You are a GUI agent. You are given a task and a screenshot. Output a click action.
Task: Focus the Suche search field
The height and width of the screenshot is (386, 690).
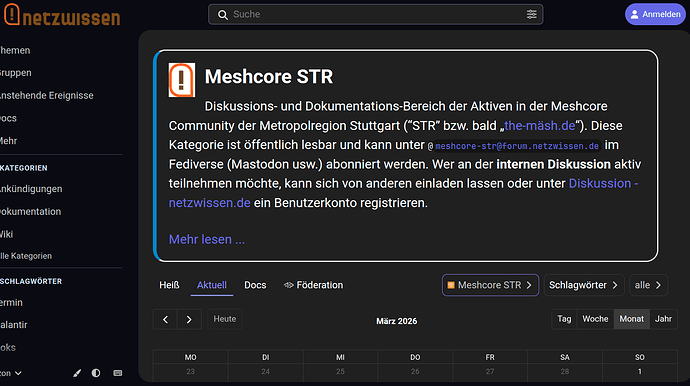[375, 15]
